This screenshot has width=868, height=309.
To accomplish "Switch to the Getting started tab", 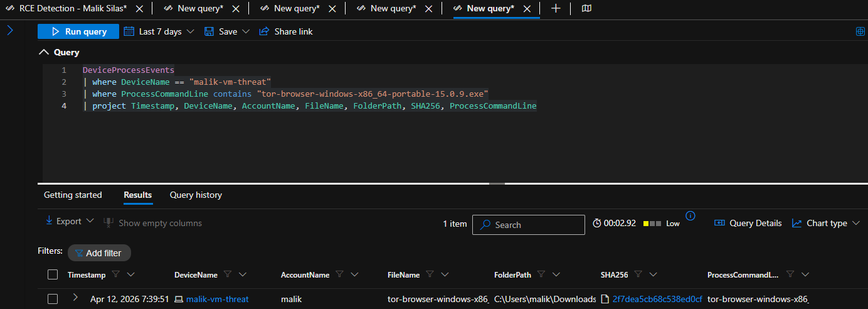I will (73, 195).
